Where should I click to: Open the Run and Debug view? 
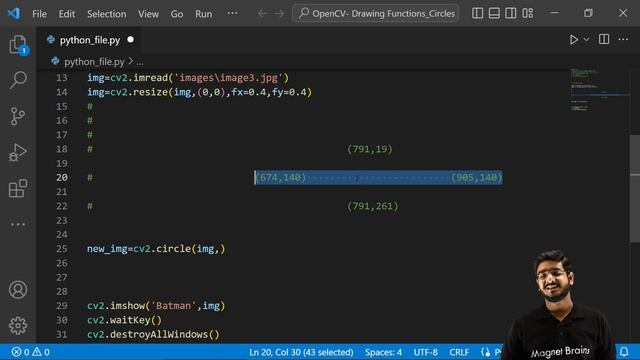18,152
